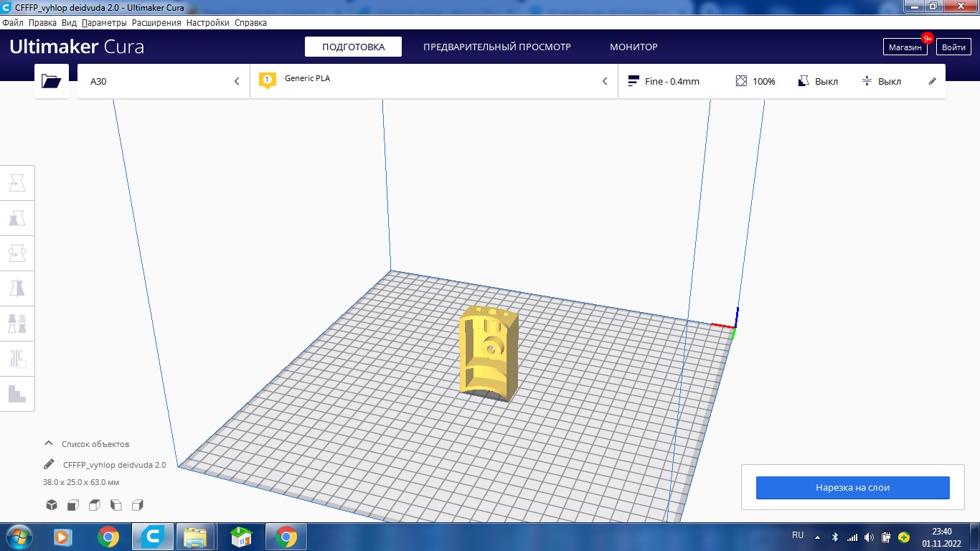980x551 pixels.
Task: Switch to right side view cube icon
Action: click(138, 505)
